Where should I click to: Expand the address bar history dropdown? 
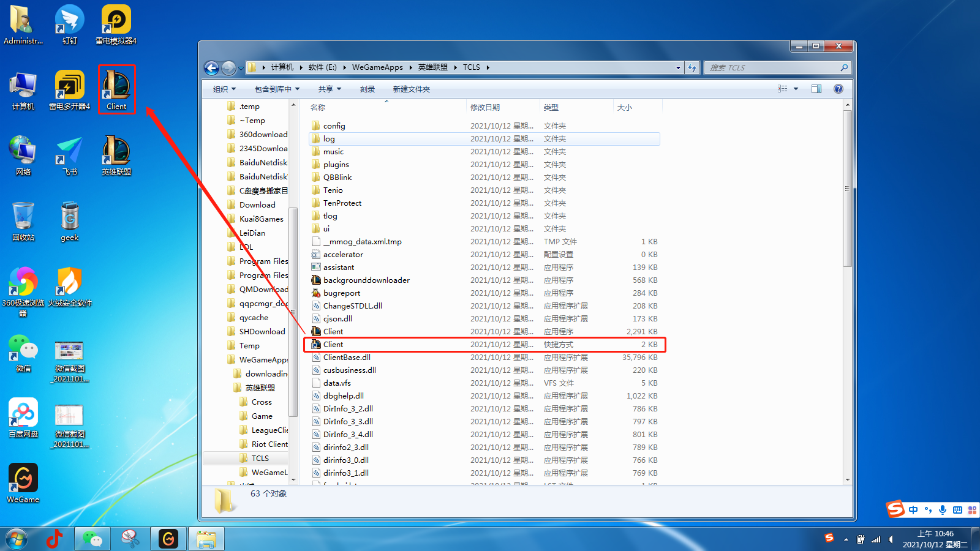(x=678, y=68)
